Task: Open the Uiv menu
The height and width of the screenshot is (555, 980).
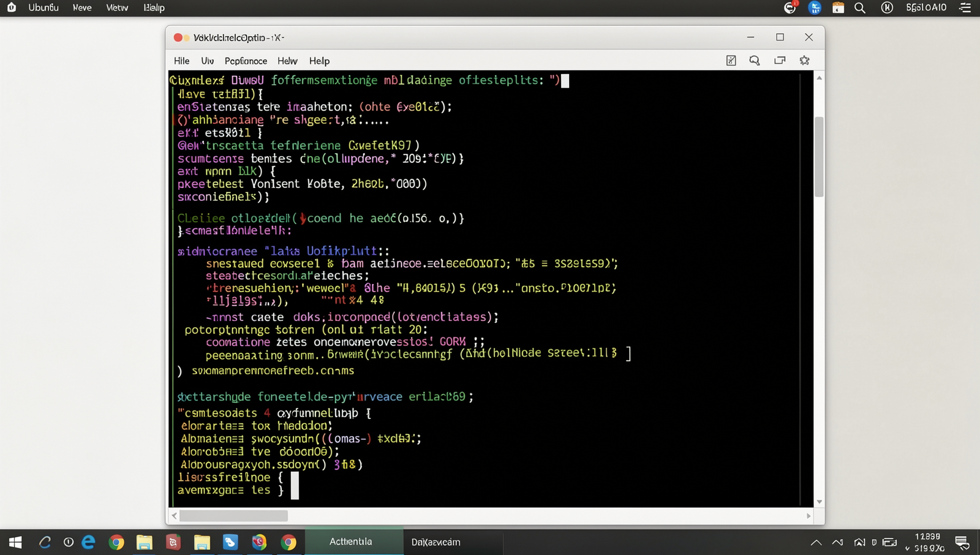Action: (x=208, y=61)
